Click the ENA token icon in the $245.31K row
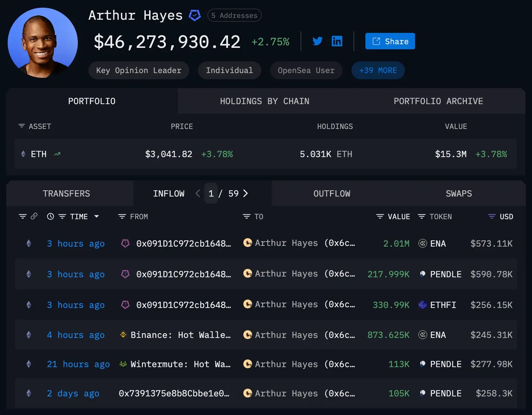Viewport: 532px width, 415px height. 423,335
